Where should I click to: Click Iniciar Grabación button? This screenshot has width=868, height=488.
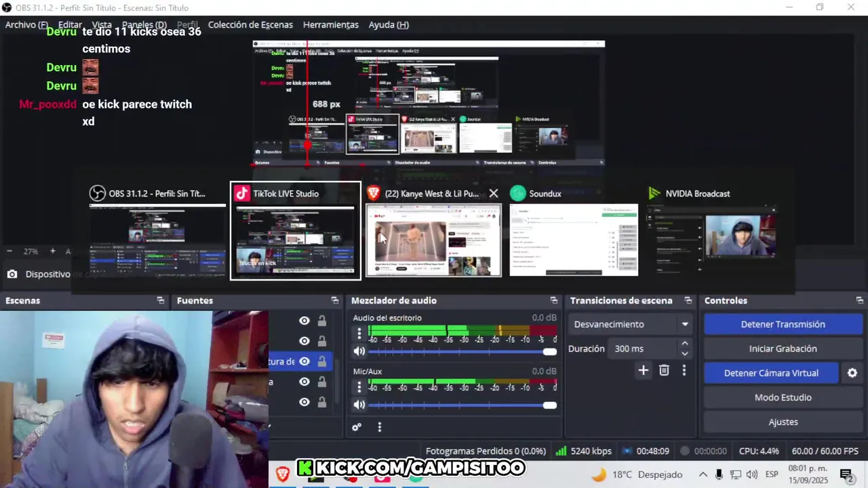click(x=783, y=348)
